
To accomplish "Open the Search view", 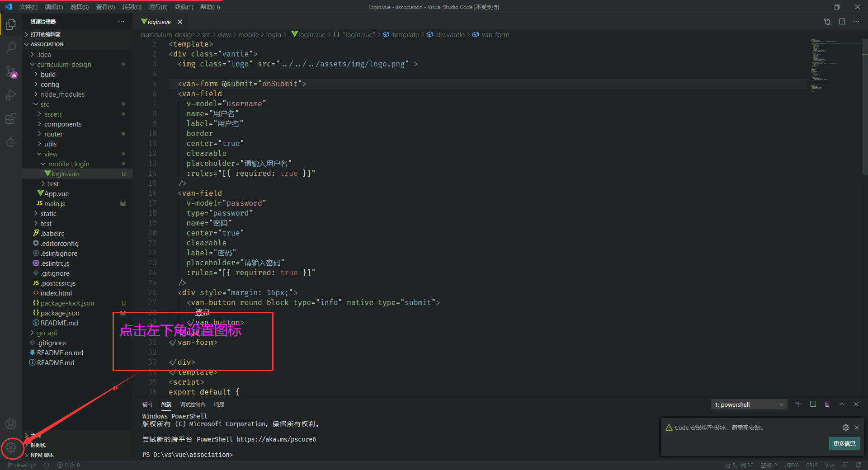I will pyautogui.click(x=11, y=47).
